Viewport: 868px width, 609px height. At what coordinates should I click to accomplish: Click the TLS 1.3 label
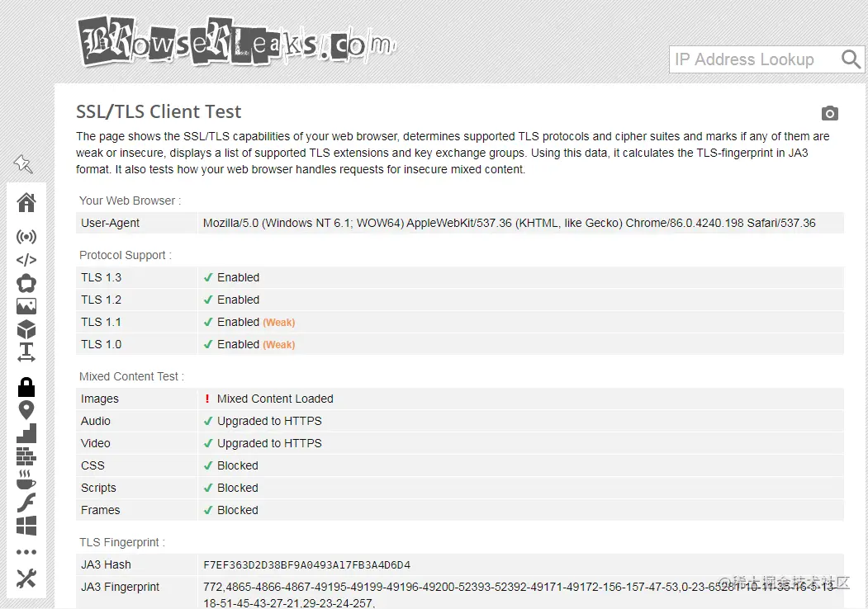tap(101, 277)
